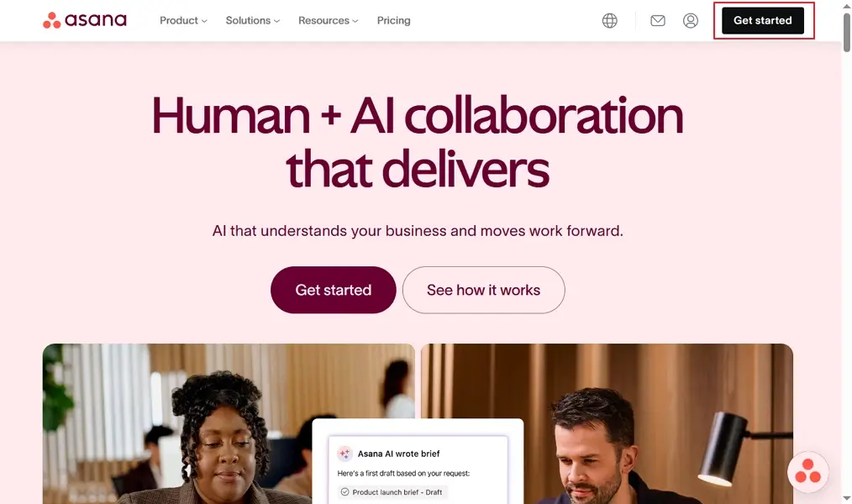Expand the Product dropdown menu
852x504 pixels.
183,21
